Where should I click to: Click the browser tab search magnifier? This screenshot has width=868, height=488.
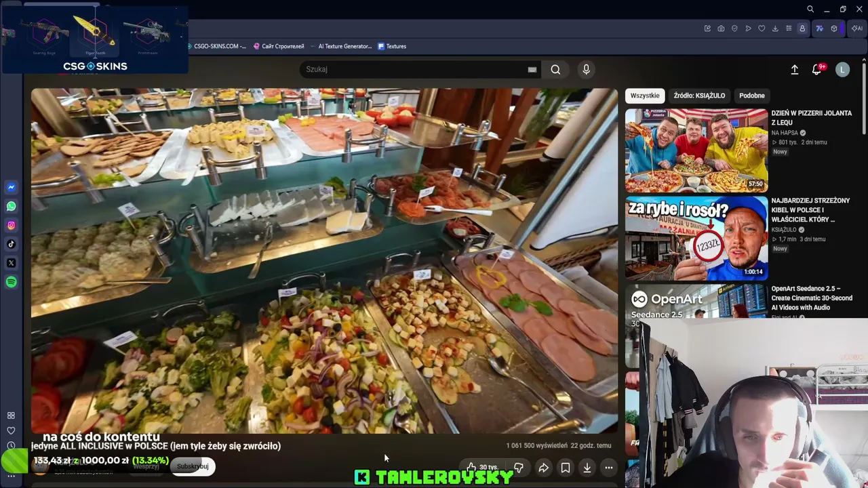(x=810, y=9)
